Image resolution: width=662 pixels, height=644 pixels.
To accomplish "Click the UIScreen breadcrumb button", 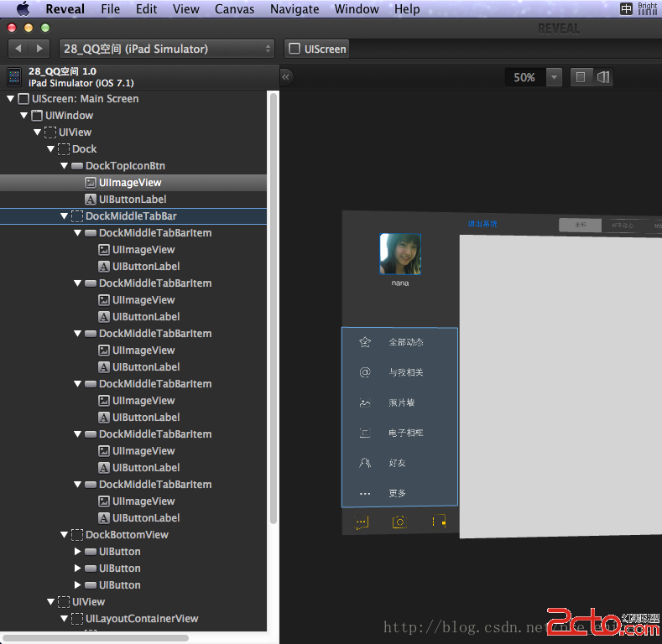I will tap(317, 49).
